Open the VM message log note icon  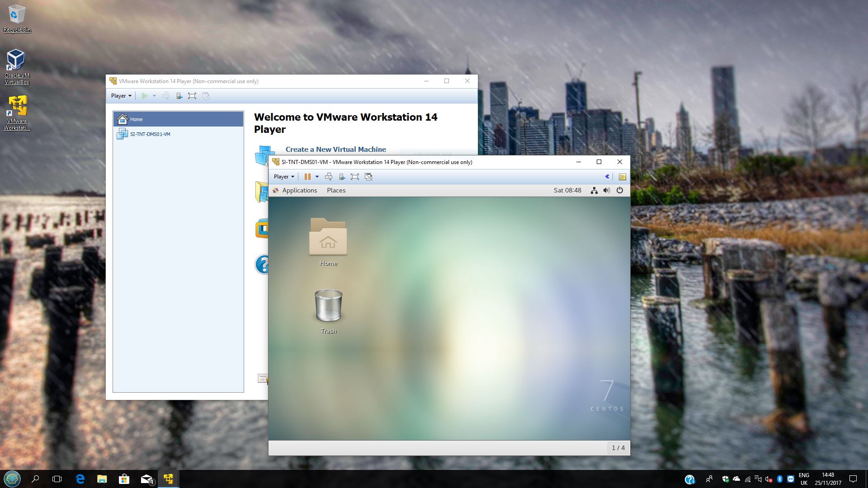pyautogui.click(x=622, y=177)
